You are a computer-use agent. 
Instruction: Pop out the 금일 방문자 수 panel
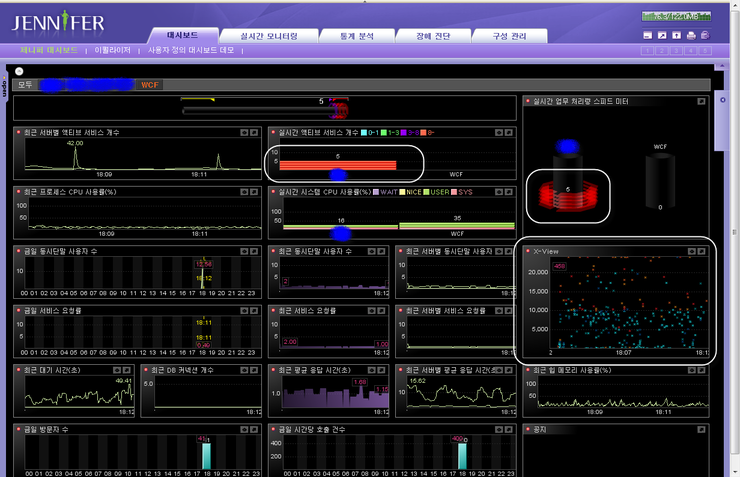click(254, 430)
